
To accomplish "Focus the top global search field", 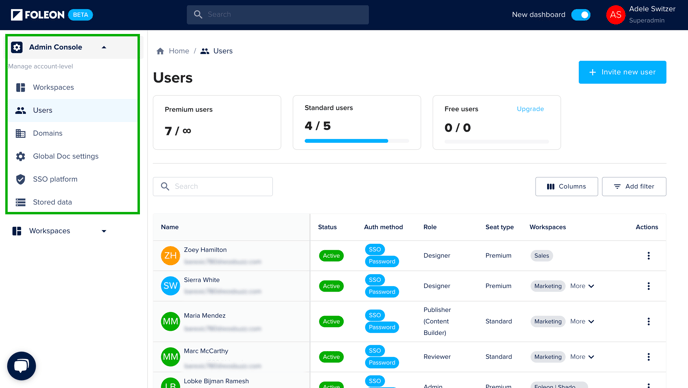I will point(278,14).
